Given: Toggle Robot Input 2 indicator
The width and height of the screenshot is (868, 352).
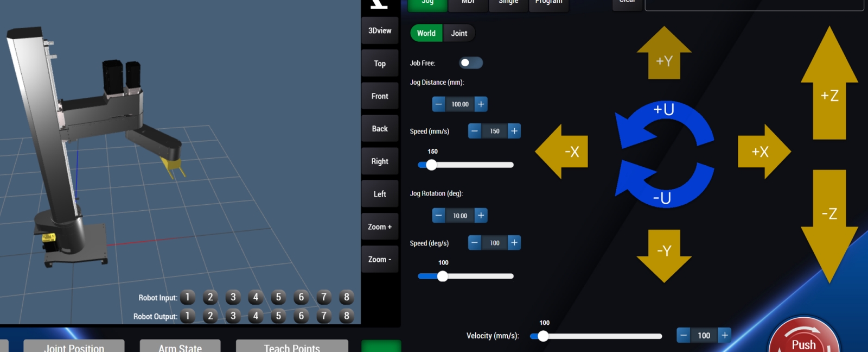Looking at the screenshot, I should click(210, 297).
